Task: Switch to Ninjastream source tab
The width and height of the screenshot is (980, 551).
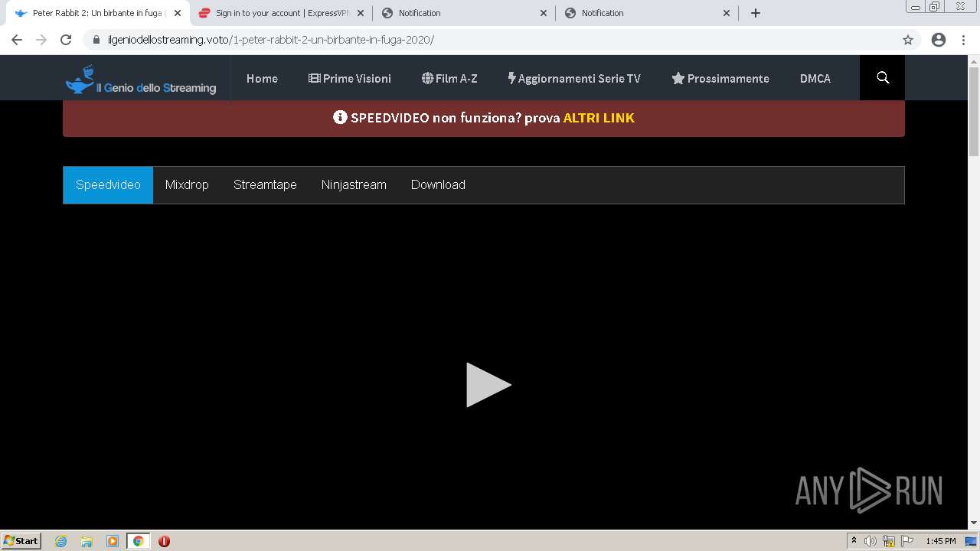Action: (354, 185)
